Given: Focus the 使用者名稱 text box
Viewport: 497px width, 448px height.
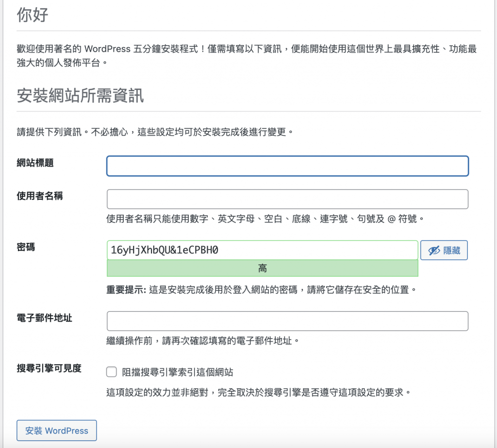Looking at the screenshot, I should 287,199.
